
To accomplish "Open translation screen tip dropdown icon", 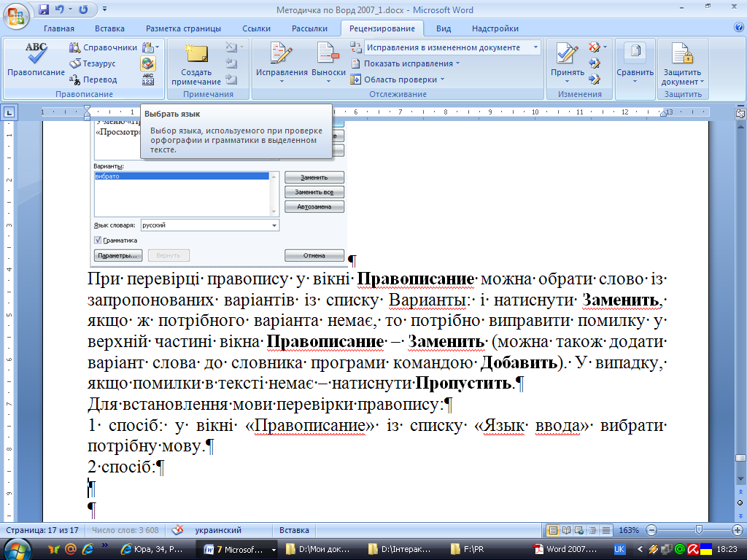I will point(150,47).
